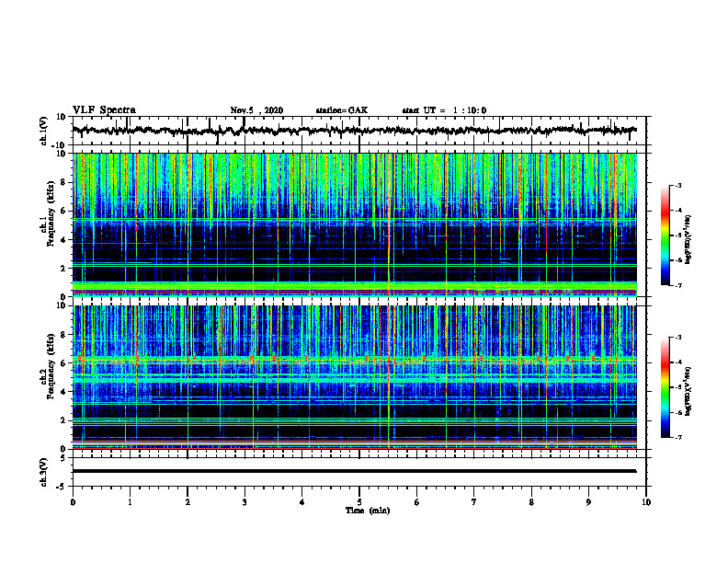Click time axis tick label '3'
This screenshot has height=563, width=728.
point(245,502)
